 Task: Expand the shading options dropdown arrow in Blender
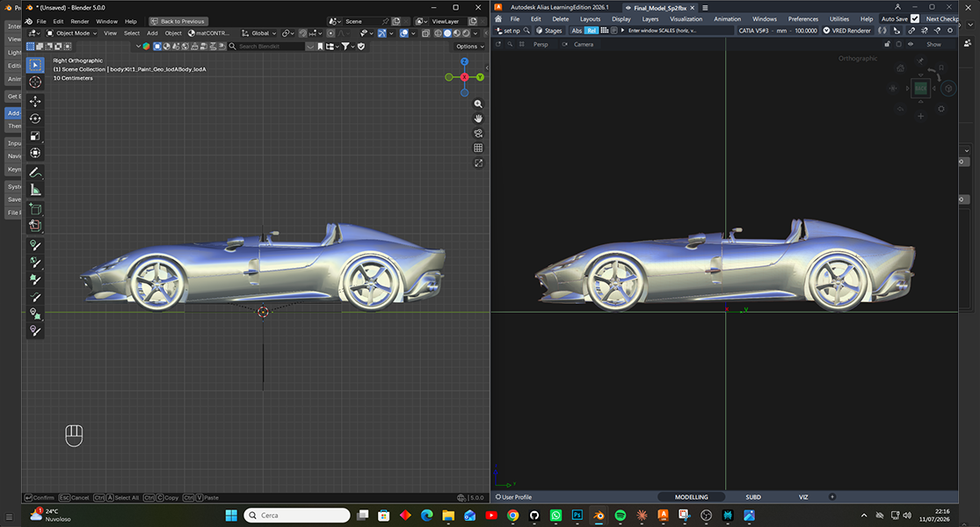pos(475,33)
